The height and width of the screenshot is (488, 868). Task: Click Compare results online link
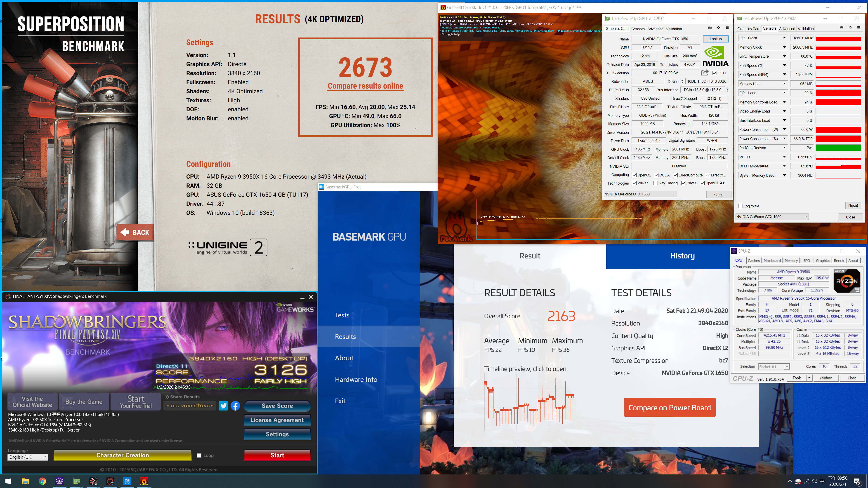pyautogui.click(x=365, y=86)
